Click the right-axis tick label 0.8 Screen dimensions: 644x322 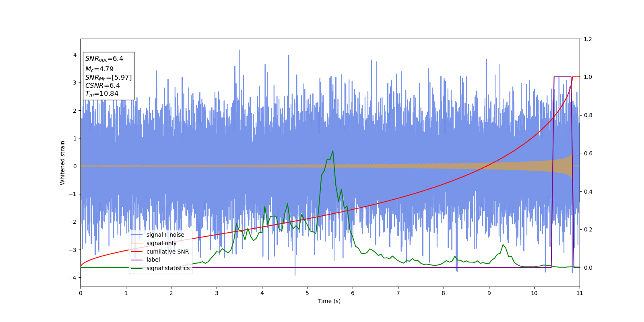click(x=588, y=115)
